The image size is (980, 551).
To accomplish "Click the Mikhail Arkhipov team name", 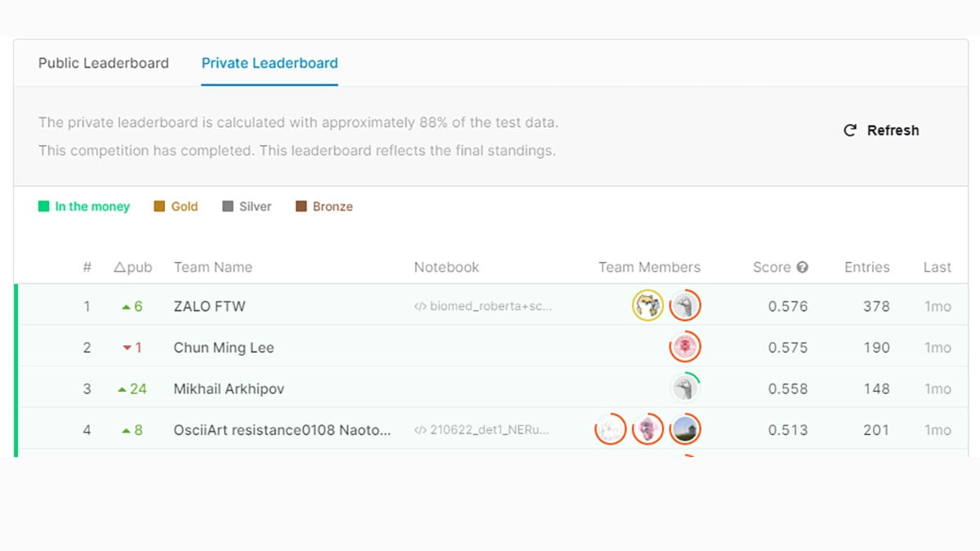I will (229, 389).
